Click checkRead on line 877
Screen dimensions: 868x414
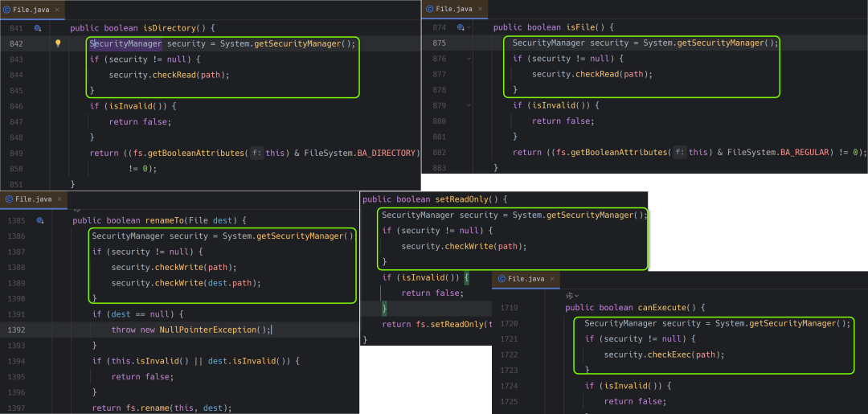point(597,74)
